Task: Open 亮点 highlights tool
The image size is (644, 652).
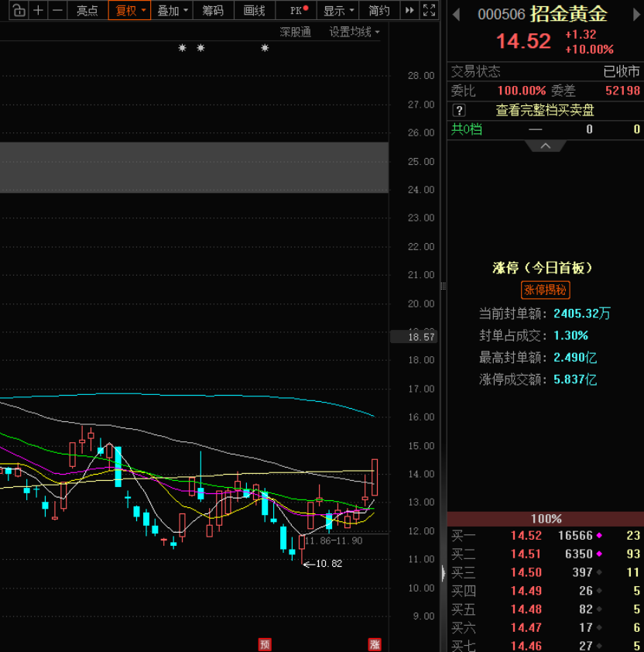Action: 87,10
